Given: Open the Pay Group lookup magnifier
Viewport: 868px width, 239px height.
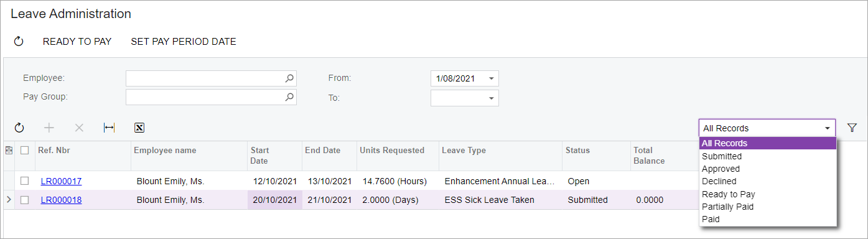Looking at the screenshot, I should [x=289, y=97].
